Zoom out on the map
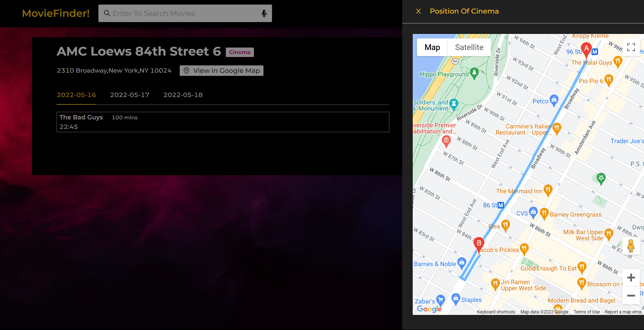The image size is (644, 330). click(x=631, y=296)
